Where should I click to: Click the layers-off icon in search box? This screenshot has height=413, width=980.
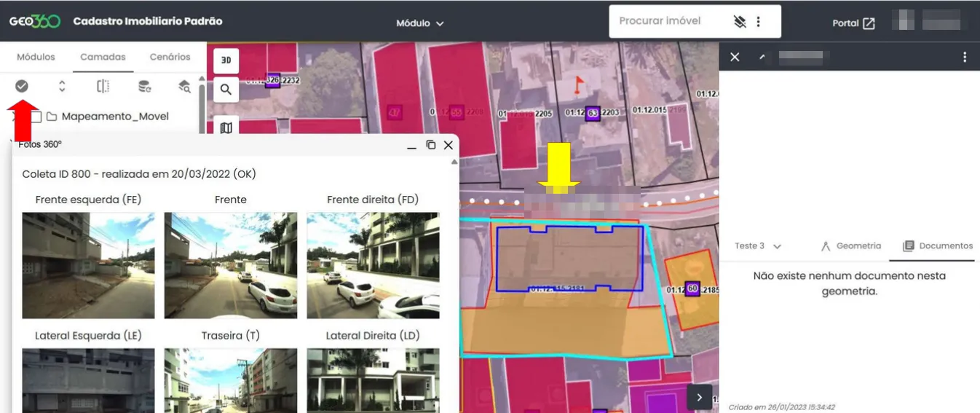740,22
